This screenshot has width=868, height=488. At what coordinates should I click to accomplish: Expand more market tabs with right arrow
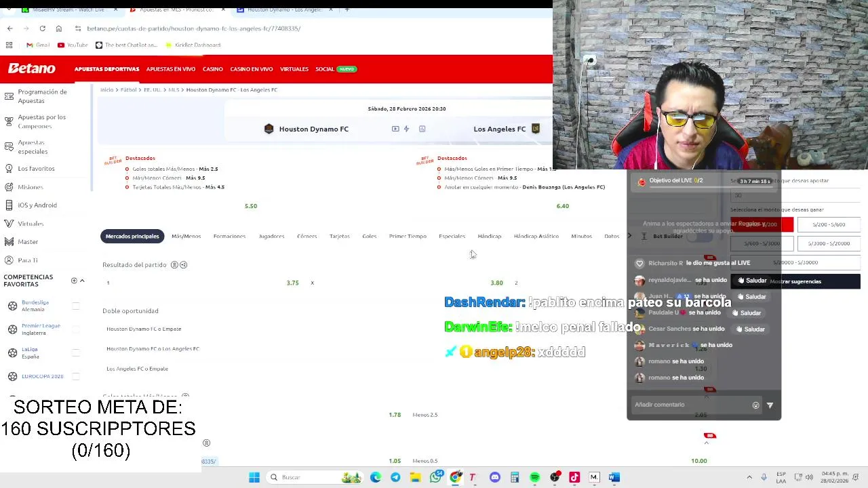(x=629, y=236)
